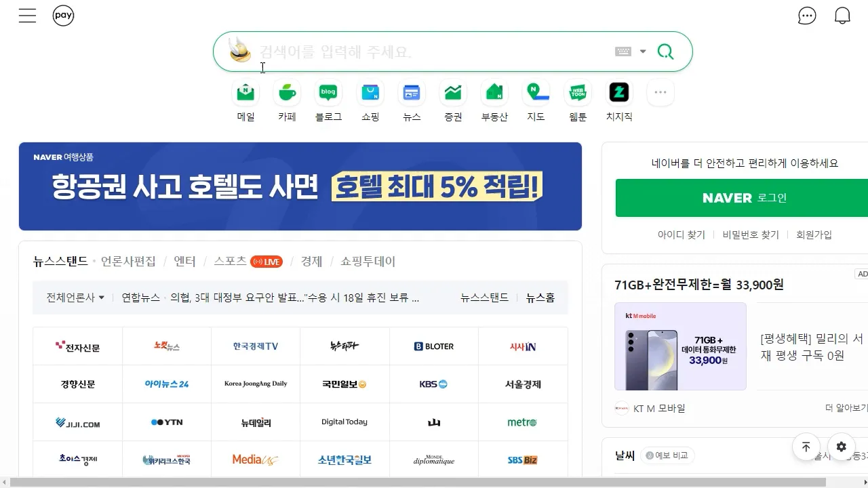This screenshot has height=488, width=868.
Task: Toggle the 예보 비교 weather option
Action: [667, 455]
